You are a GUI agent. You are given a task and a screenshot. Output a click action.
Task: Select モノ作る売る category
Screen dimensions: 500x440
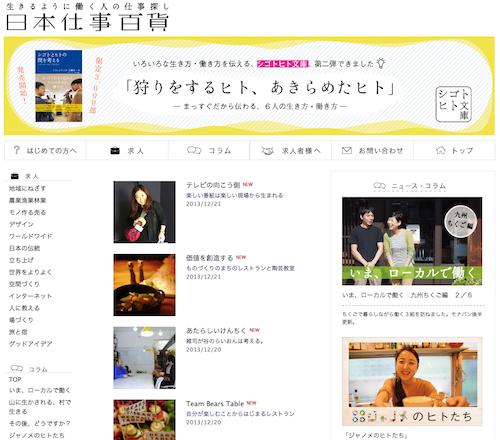click(x=27, y=213)
